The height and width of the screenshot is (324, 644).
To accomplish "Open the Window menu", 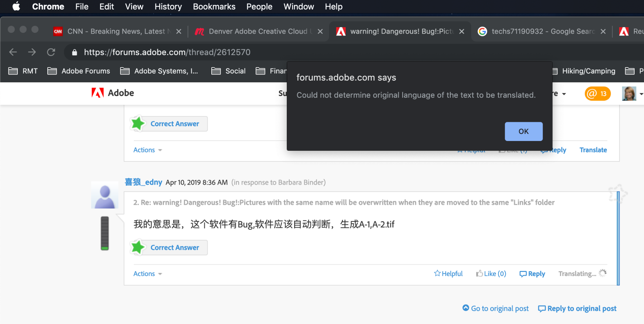I will (299, 6).
